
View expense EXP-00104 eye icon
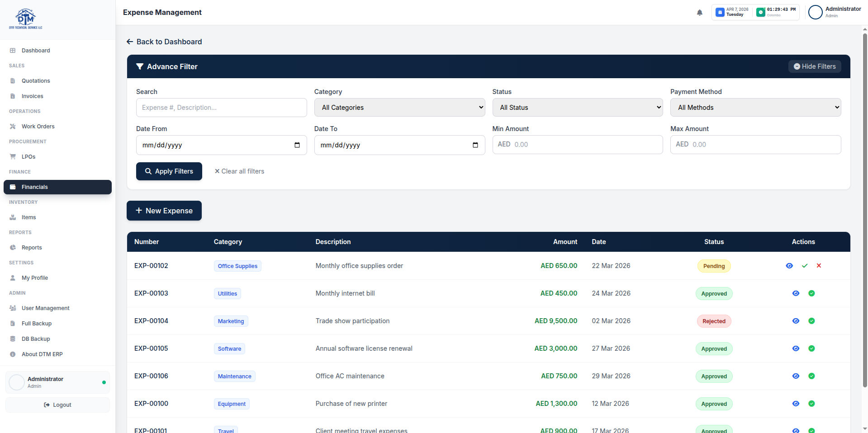(x=796, y=321)
